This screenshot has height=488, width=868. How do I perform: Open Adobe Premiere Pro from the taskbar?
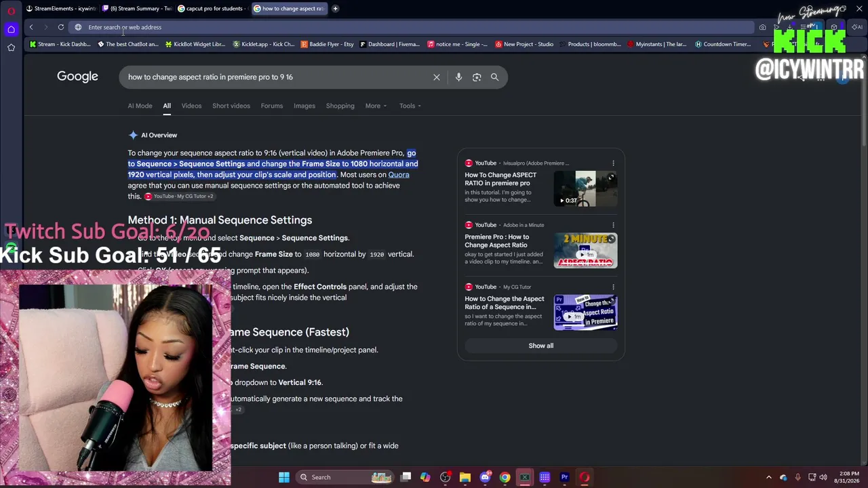[564, 477]
